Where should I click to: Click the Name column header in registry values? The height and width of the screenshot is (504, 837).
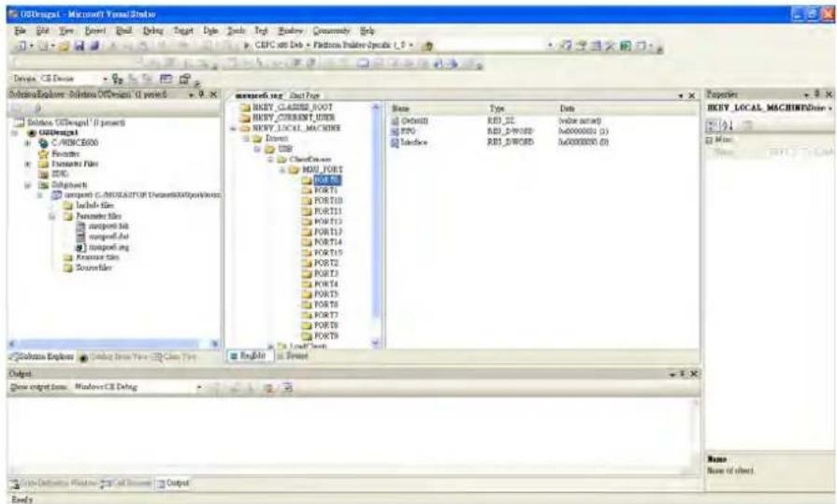438,108
